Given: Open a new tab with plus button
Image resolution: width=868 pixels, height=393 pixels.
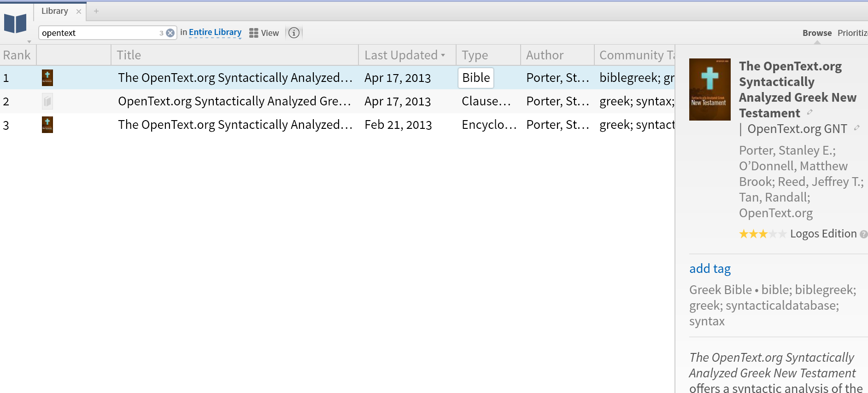Looking at the screenshot, I should point(96,11).
